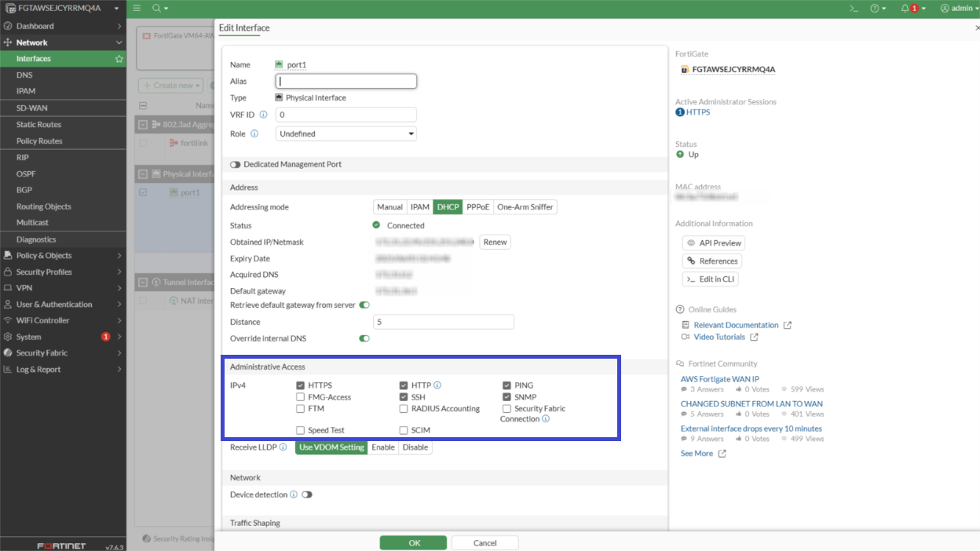Set Receive LLDP to Enable

(383, 447)
